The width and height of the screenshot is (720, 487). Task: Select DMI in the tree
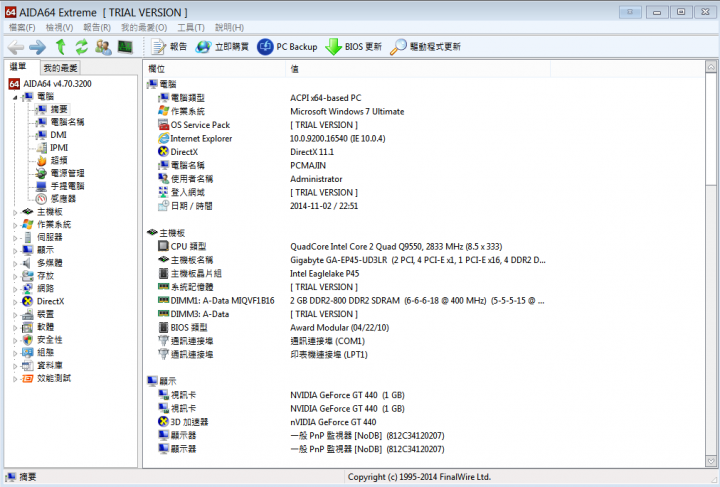click(x=58, y=135)
